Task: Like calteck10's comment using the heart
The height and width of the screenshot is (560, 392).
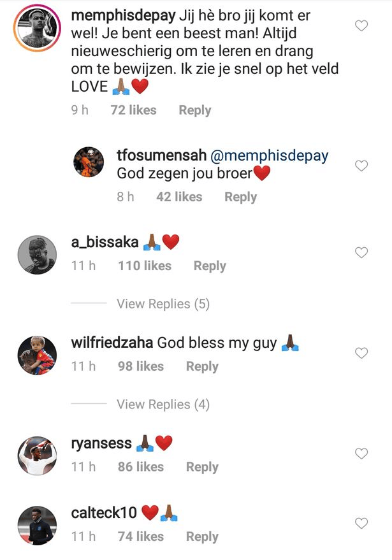Action: click(x=361, y=524)
